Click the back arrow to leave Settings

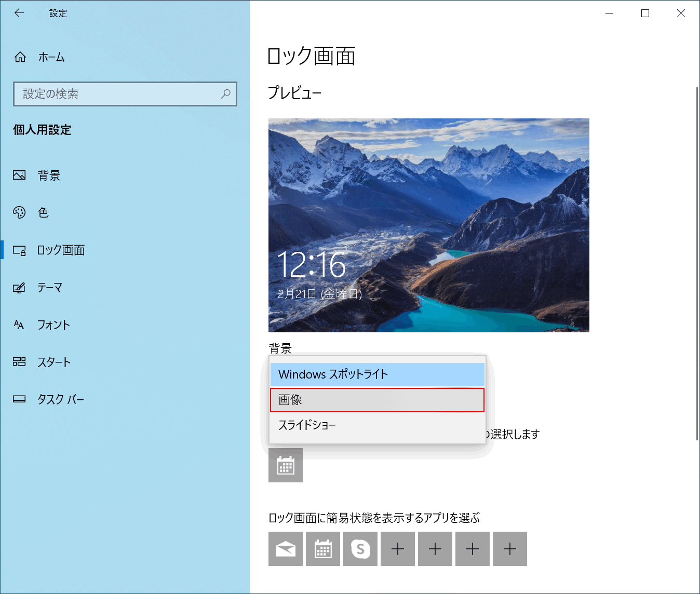tap(19, 13)
